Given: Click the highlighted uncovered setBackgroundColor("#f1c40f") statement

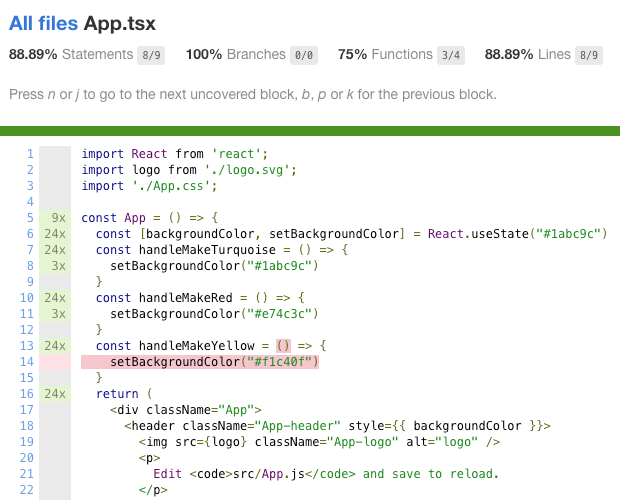Looking at the screenshot, I should pos(200,362).
